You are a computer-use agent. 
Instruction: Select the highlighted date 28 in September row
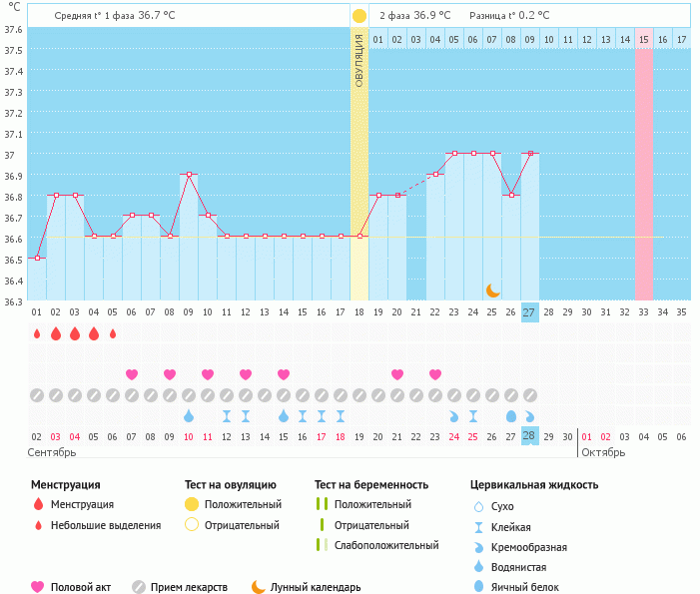pyautogui.click(x=529, y=436)
